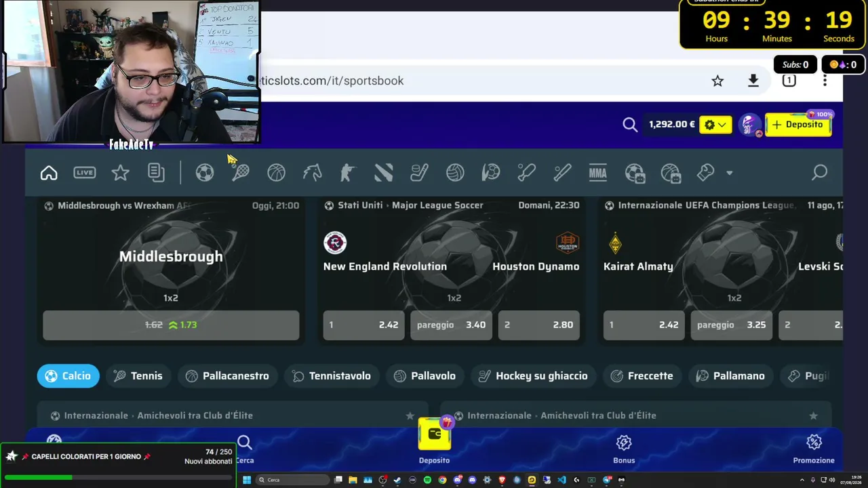Viewport: 868px width, 488px height.
Task: Select the Freccette tab
Action: tap(642, 375)
